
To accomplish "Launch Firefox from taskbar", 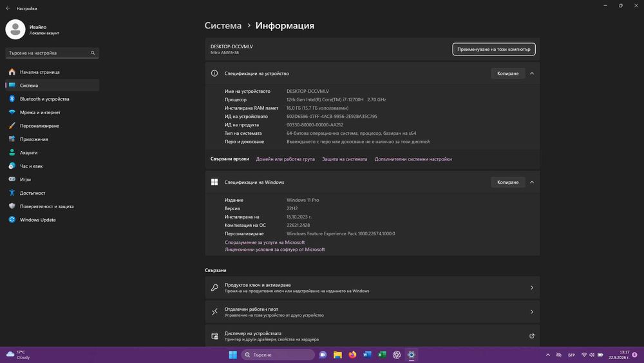I will (352, 355).
